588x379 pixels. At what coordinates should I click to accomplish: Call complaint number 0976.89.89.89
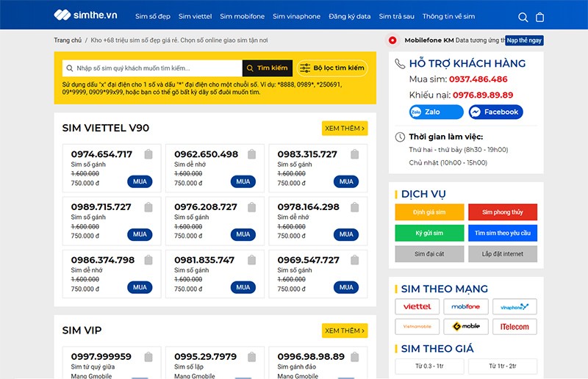pyautogui.click(x=483, y=95)
